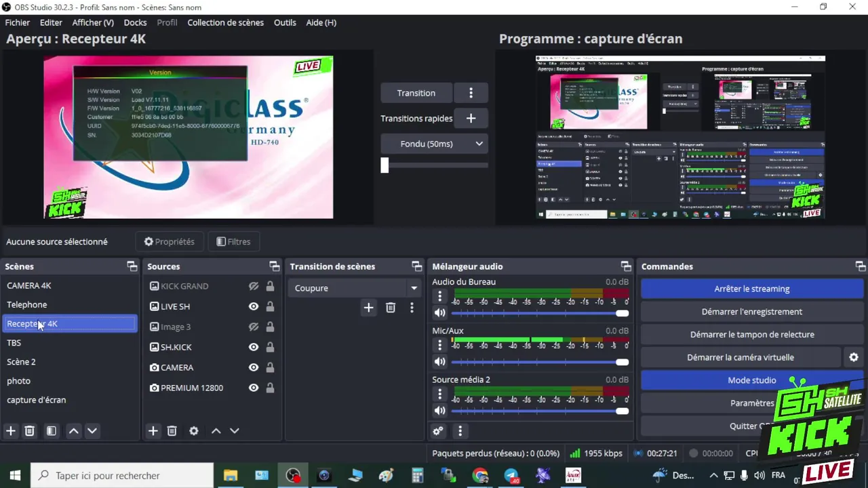Open File Explorer from taskbar
The width and height of the screenshot is (868, 488).
tap(231, 476)
